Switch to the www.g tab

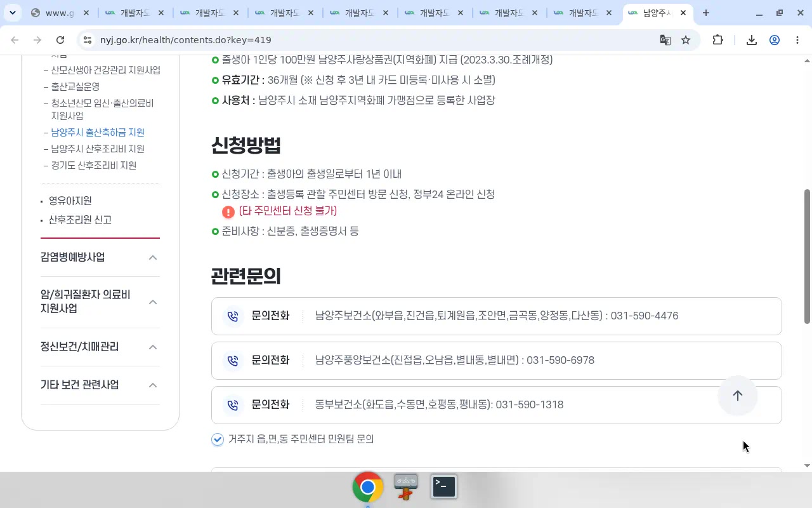pos(60,13)
